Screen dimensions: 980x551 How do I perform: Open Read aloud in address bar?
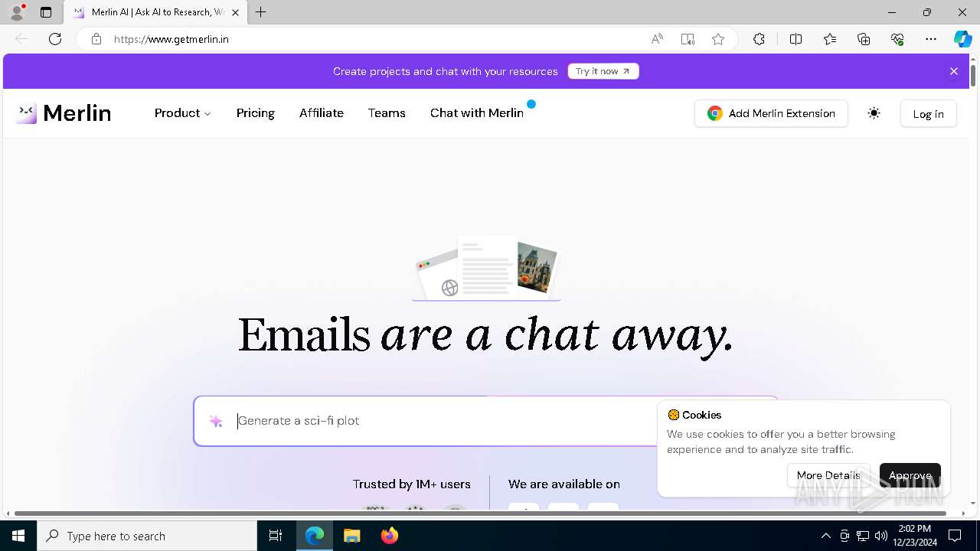coord(657,39)
